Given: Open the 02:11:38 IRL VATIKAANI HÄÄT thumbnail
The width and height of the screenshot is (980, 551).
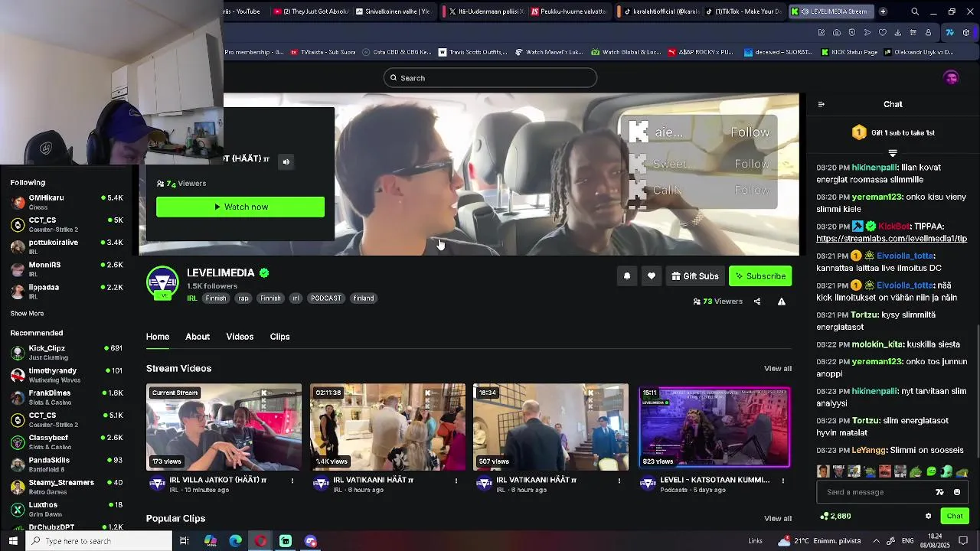Looking at the screenshot, I should (387, 427).
